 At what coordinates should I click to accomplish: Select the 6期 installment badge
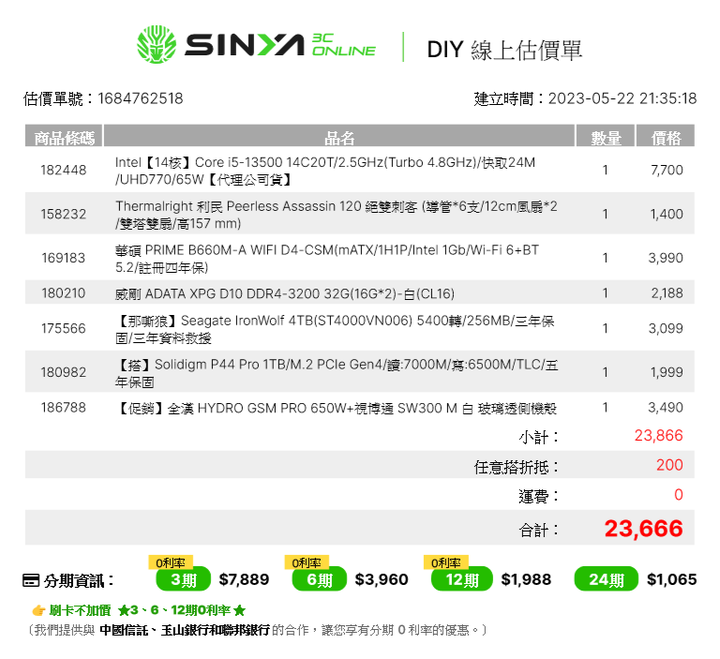coord(319,580)
